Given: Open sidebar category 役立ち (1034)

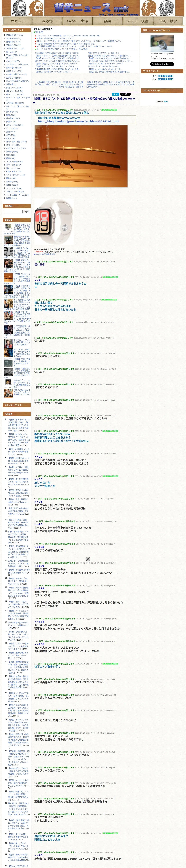Looking at the screenshot, I should pyautogui.click(x=12, y=185).
